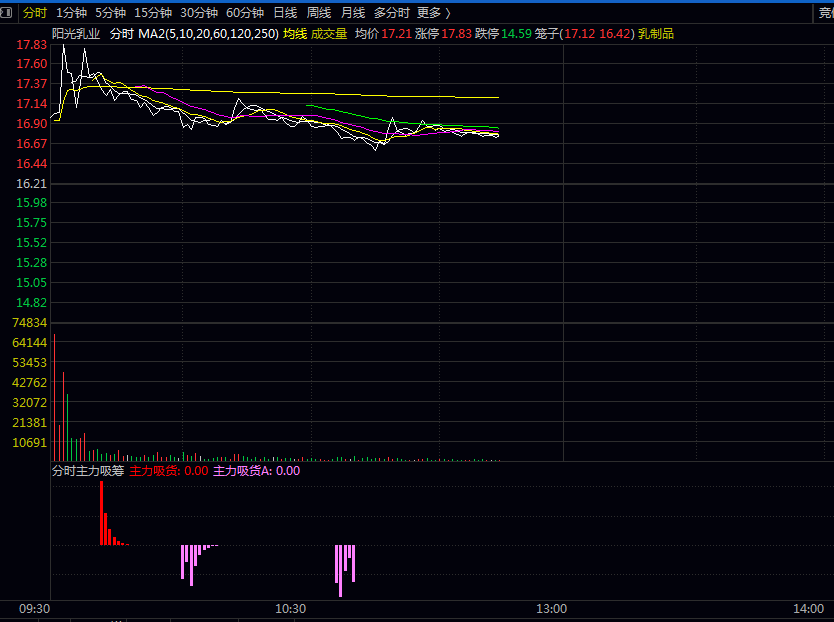Click the 74834 volume axis label
This screenshot has width=834, height=622.
coord(29,323)
